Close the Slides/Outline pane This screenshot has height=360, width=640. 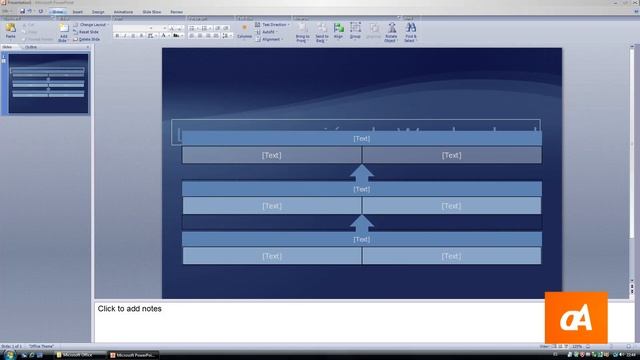pos(88,47)
